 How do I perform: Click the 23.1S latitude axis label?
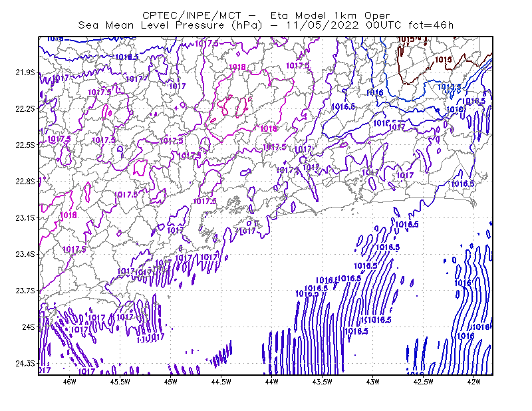(x=25, y=218)
